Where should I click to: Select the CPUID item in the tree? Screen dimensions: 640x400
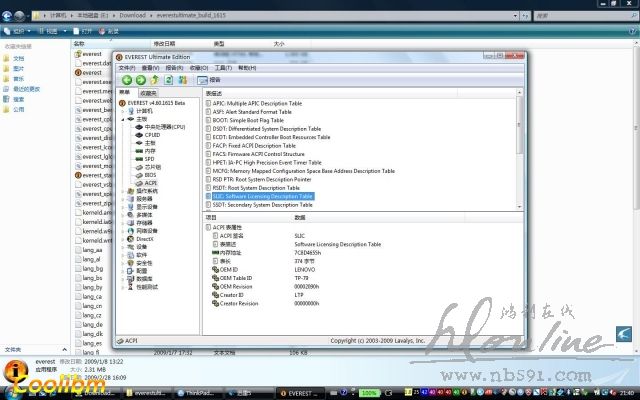(153, 135)
